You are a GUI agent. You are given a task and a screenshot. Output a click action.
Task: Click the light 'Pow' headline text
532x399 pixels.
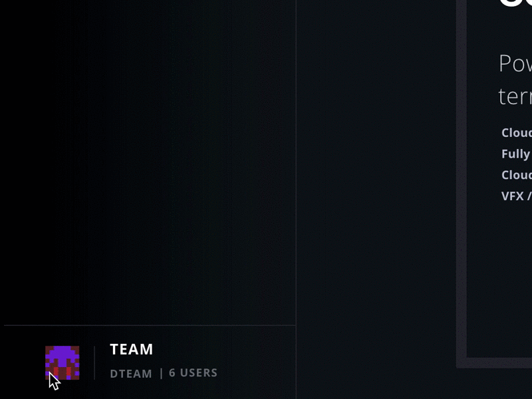point(515,63)
